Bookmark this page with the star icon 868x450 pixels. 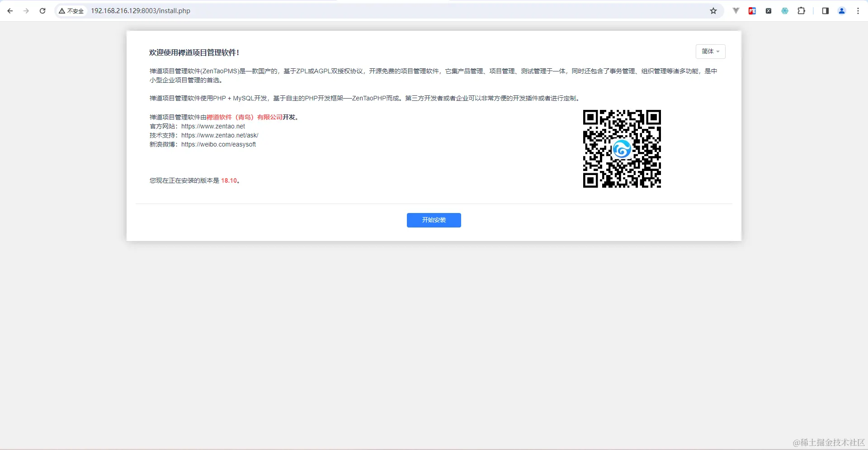713,11
